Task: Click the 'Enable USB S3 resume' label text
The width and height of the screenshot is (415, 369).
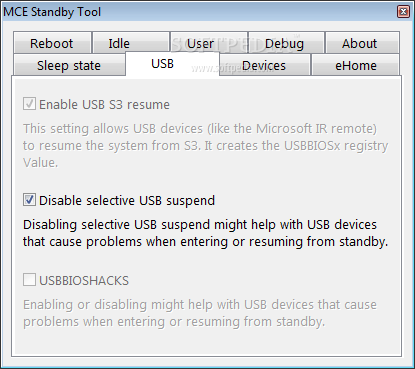Action: tap(104, 105)
